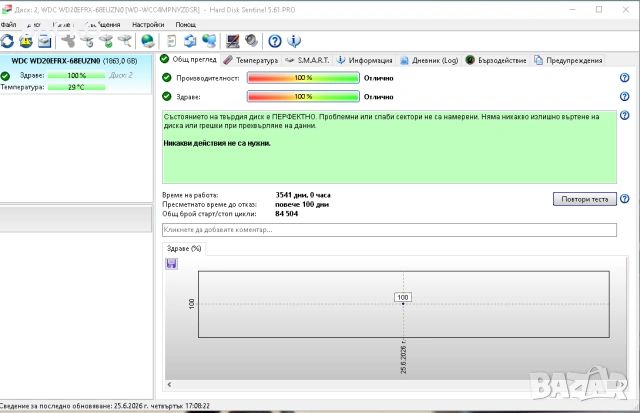Switch to the Температура tab
The image size is (640, 413).
pos(251,60)
